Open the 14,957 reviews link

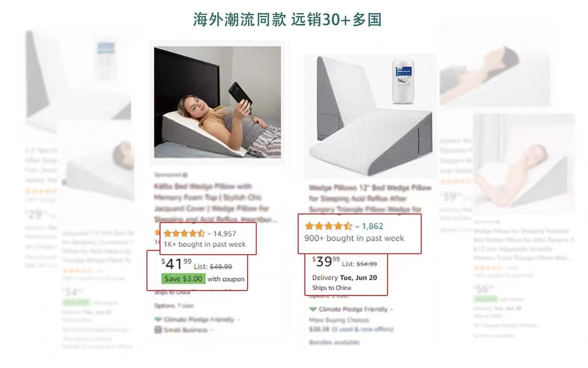point(224,234)
